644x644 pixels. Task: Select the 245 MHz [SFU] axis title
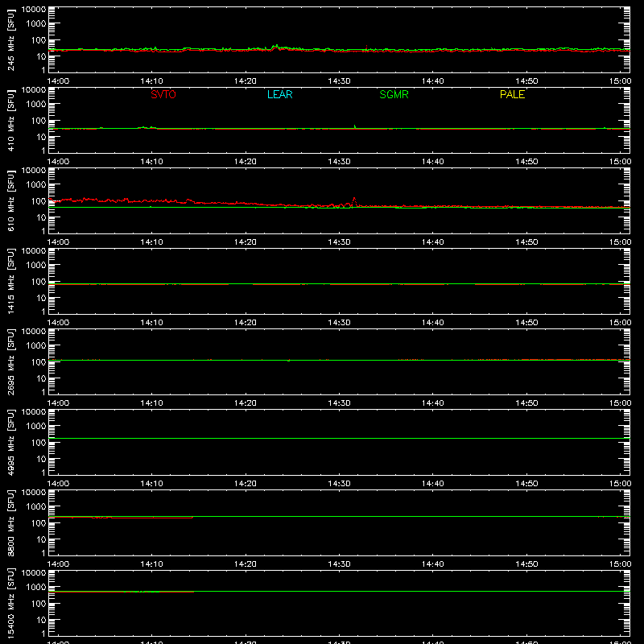pyautogui.click(x=11, y=39)
